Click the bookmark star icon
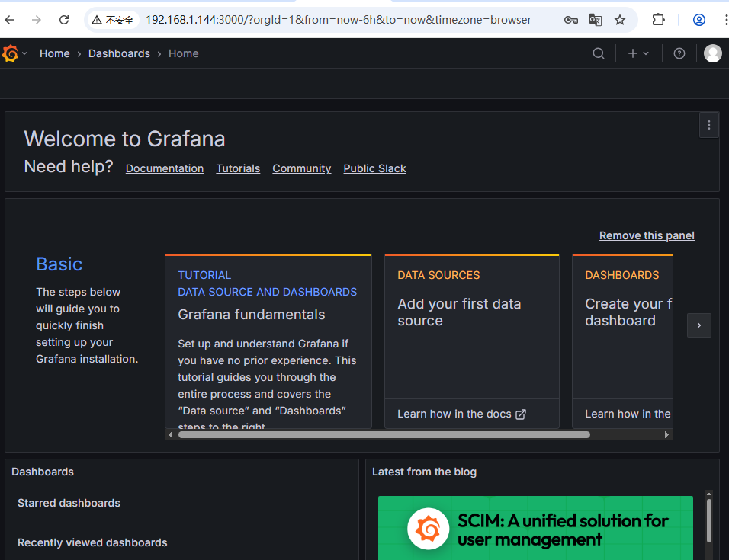This screenshot has width=729, height=560. tap(619, 20)
